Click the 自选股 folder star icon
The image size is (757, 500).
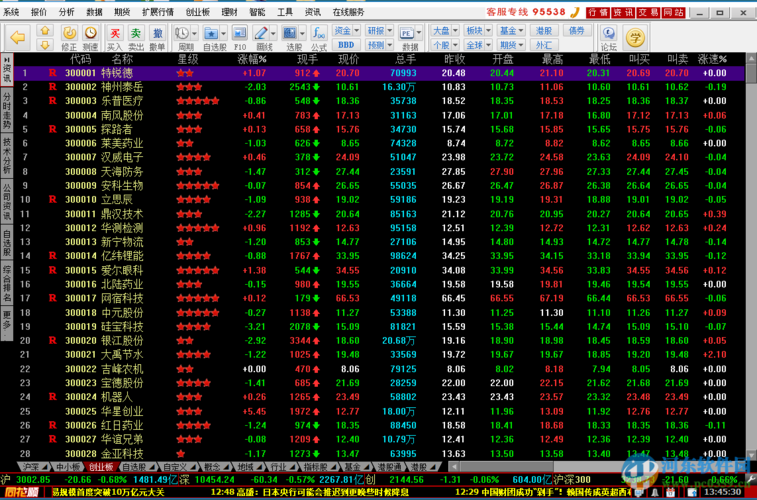(211, 33)
